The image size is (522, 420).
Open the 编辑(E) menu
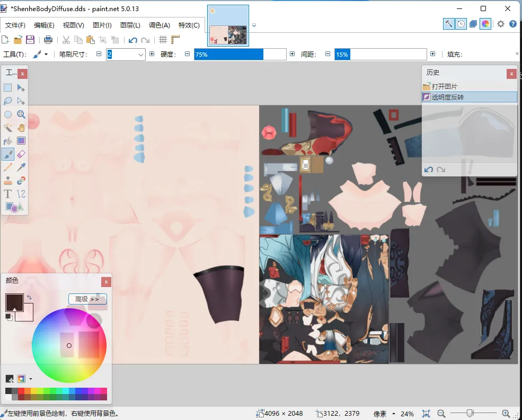point(45,25)
